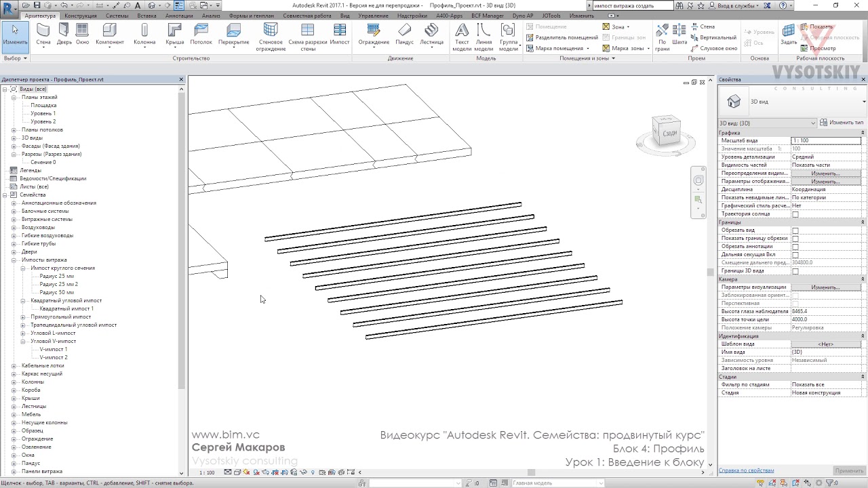
Task: Open the 3D вид: {3D} view dropdown
Action: 768,123
